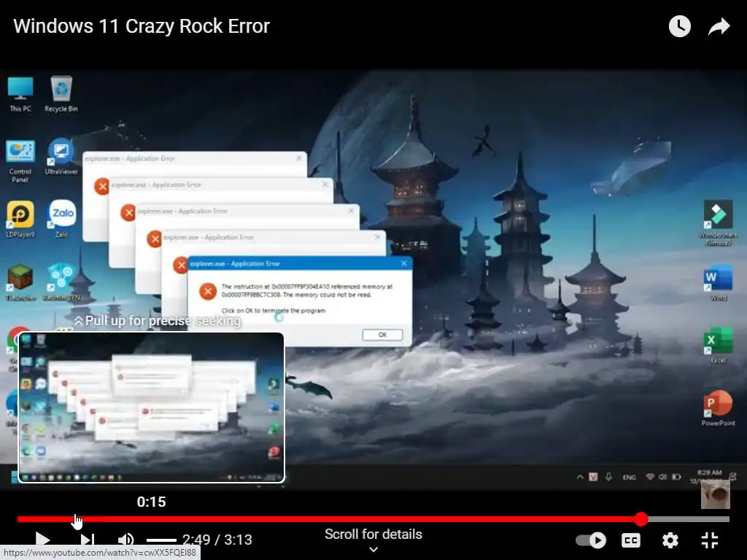
Task: Expand the system tray hidden icons chevron
Action: coord(580,477)
